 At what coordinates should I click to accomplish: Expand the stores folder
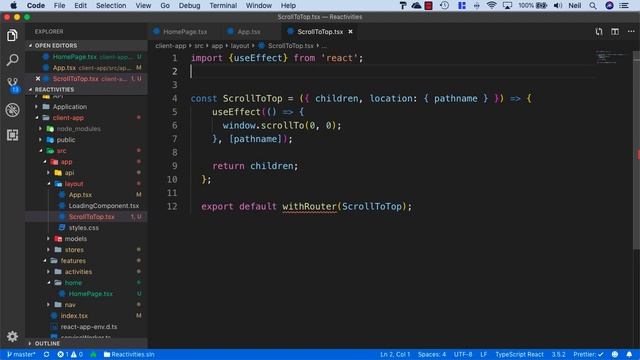[x=74, y=250]
